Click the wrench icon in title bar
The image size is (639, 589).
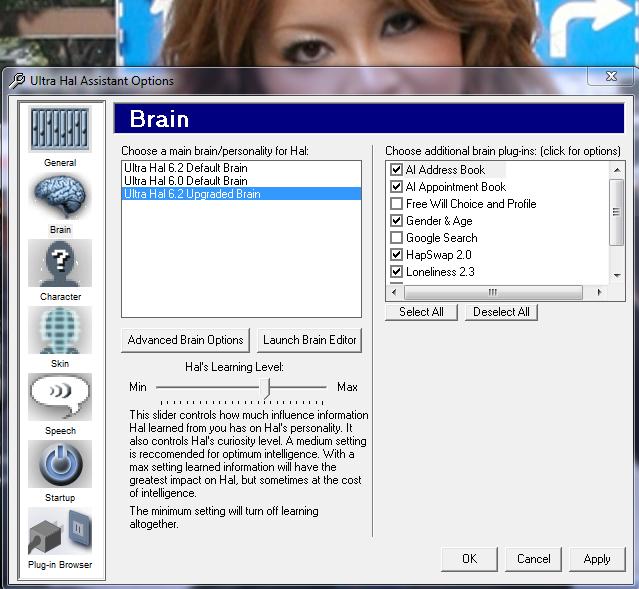[x=17, y=80]
